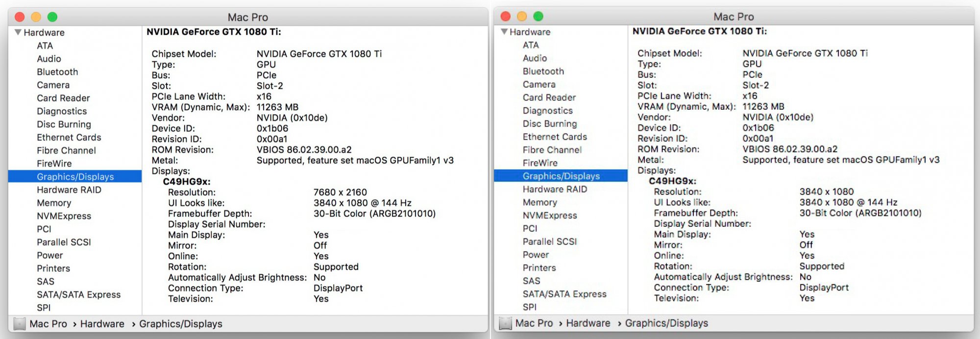This screenshot has width=980, height=339.
Task: Show Memory info in left window sidebar
Action: [x=54, y=203]
